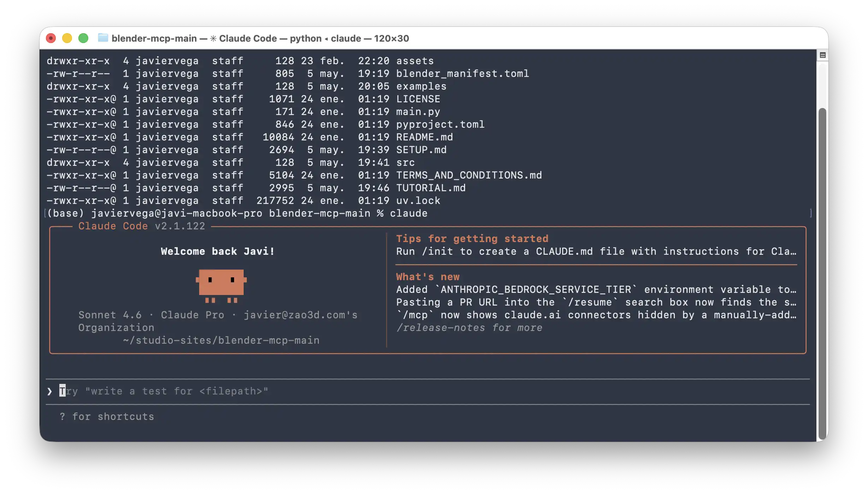
Task: Click the Claude mascot pixel icon
Action: tap(221, 286)
